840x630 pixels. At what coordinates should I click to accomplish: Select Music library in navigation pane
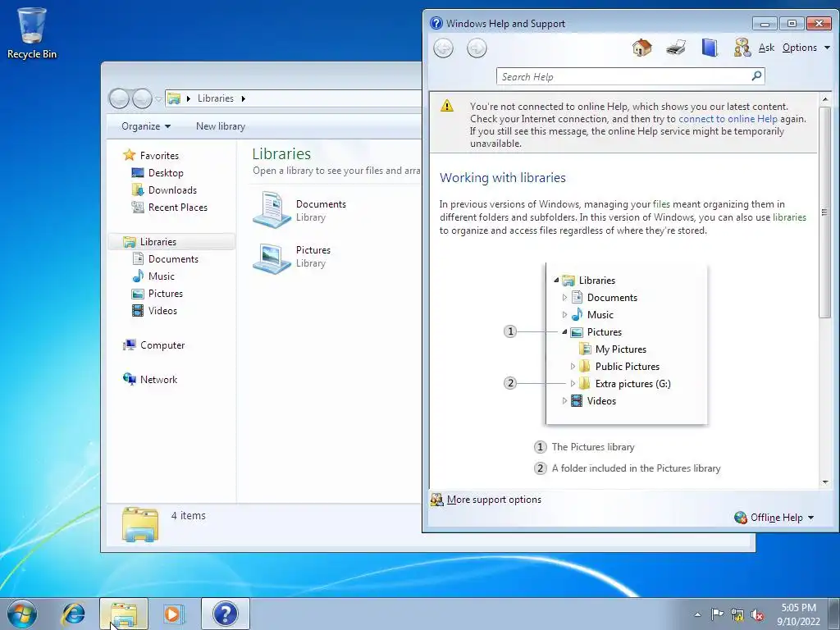point(162,276)
